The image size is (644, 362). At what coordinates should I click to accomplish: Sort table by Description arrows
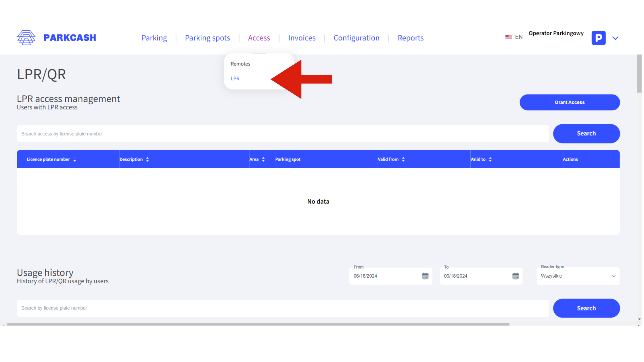(x=147, y=159)
